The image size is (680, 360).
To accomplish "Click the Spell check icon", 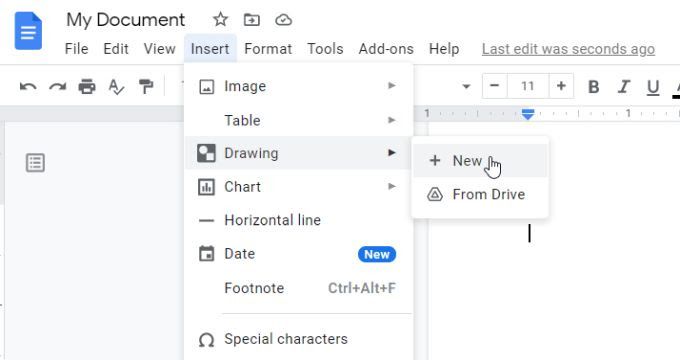I will tap(116, 87).
